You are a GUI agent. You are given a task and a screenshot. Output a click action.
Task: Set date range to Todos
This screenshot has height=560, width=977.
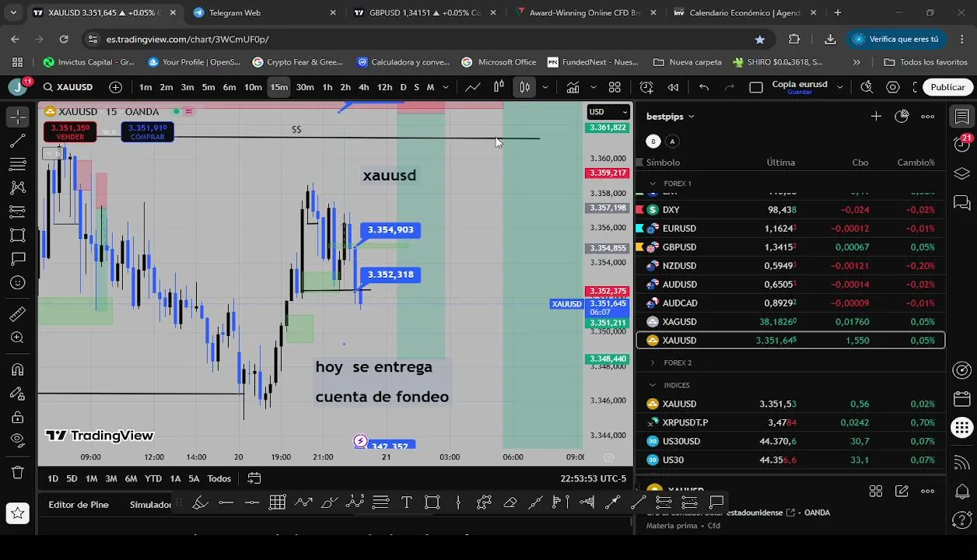(219, 478)
